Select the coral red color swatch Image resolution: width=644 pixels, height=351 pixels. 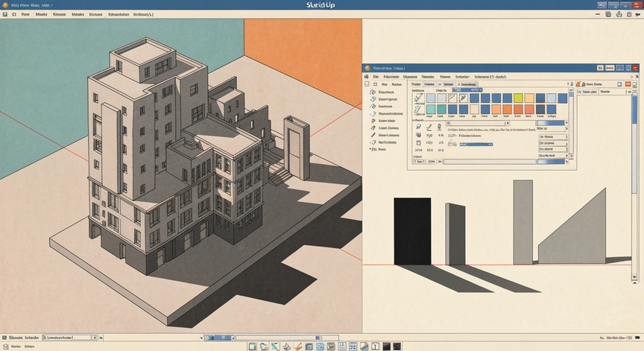529,110
